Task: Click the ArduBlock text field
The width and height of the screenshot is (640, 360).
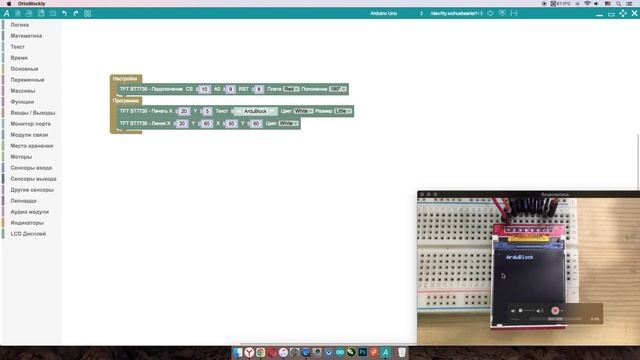Action: point(256,111)
